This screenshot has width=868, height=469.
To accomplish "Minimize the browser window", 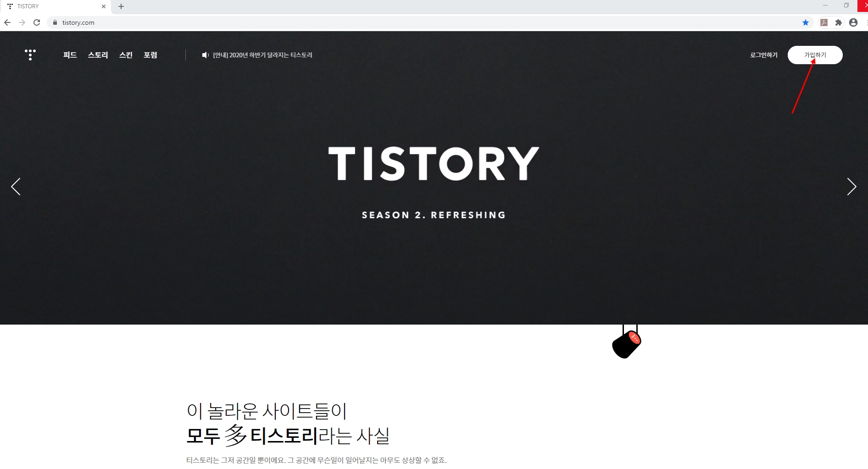I will [825, 6].
